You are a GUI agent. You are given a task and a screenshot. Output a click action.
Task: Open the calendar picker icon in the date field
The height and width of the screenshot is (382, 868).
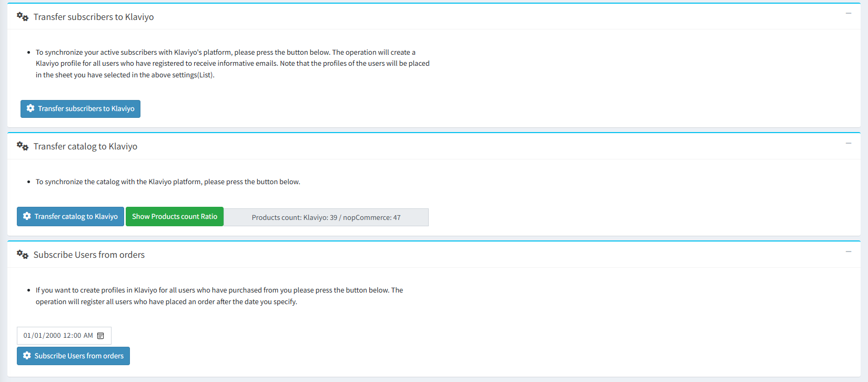(x=100, y=336)
